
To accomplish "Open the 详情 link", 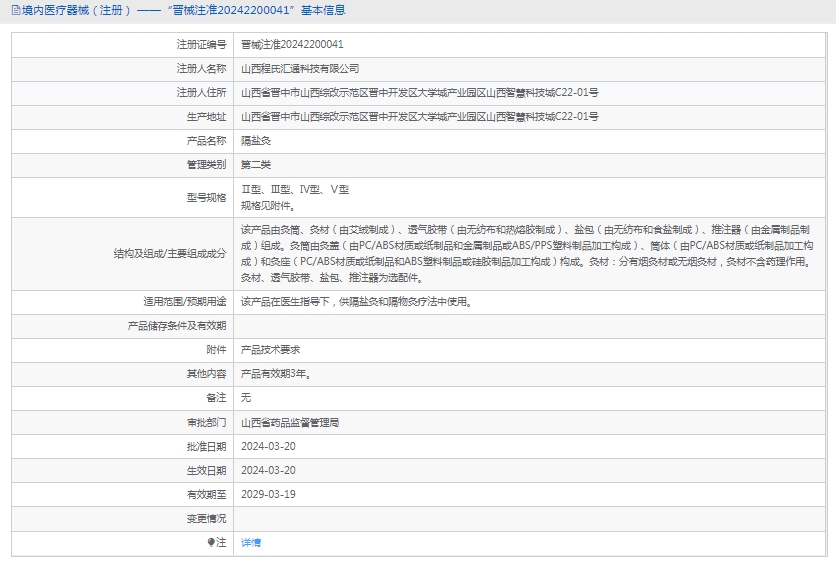I will 251,543.
